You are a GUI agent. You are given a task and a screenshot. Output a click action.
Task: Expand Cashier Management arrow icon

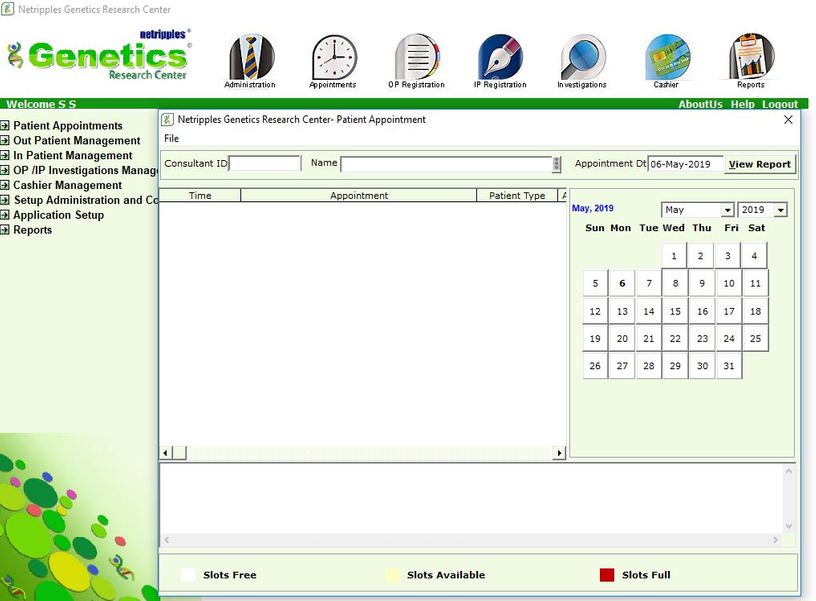click(x=5, y=185)
